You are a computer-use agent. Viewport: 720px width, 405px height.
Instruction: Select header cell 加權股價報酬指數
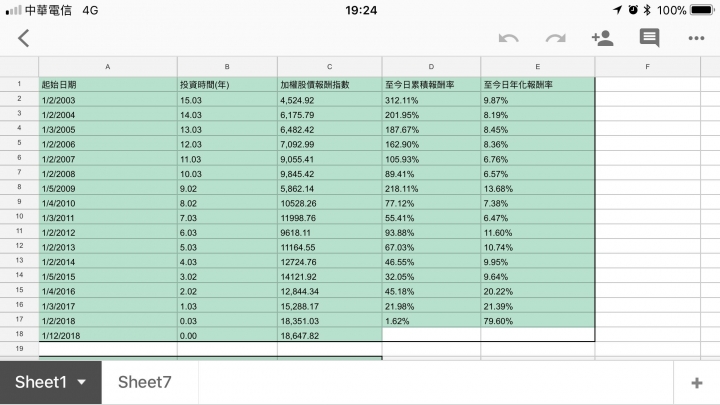tap(330, 84)
